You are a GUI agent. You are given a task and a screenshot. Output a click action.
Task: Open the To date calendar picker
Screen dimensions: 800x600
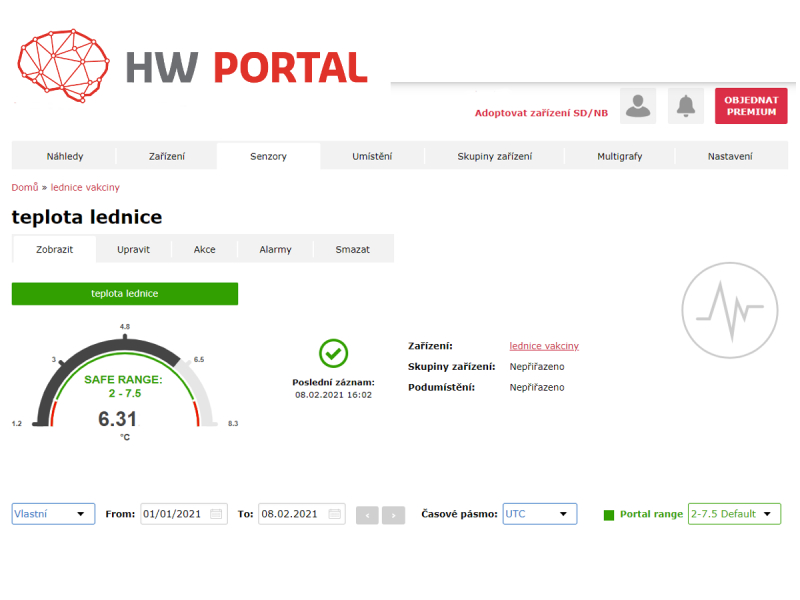tap(335, 514)
